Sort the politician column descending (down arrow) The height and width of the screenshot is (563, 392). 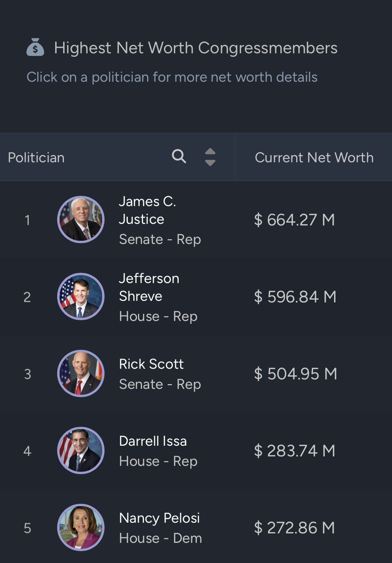coord(210,163)
